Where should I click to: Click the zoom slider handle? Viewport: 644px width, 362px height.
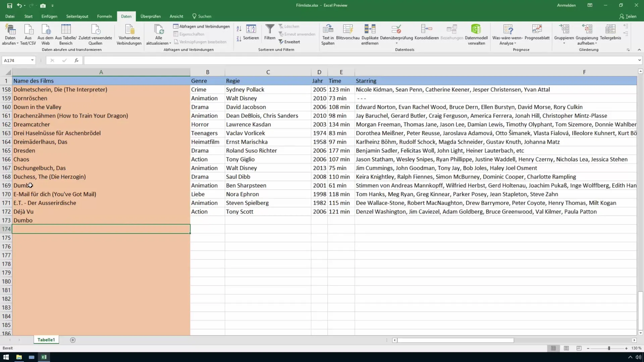click(609, 348)
